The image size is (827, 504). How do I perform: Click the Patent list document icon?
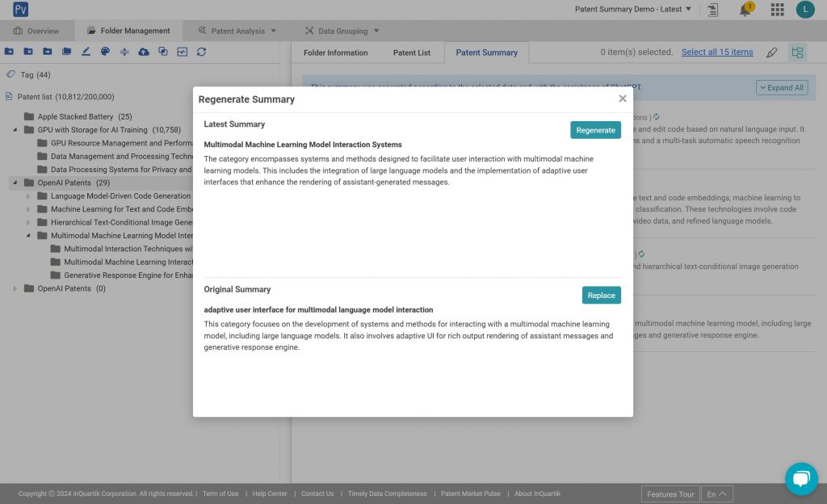pos(9,96)
